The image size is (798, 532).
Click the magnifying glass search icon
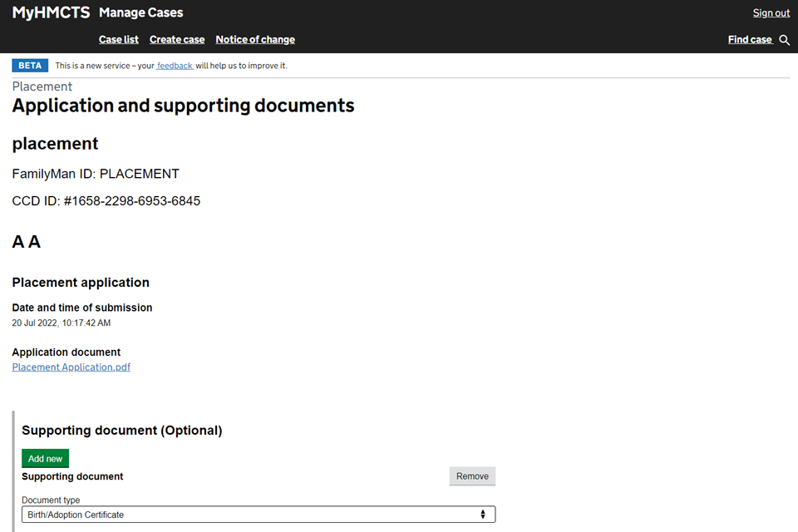click(784, 40)
